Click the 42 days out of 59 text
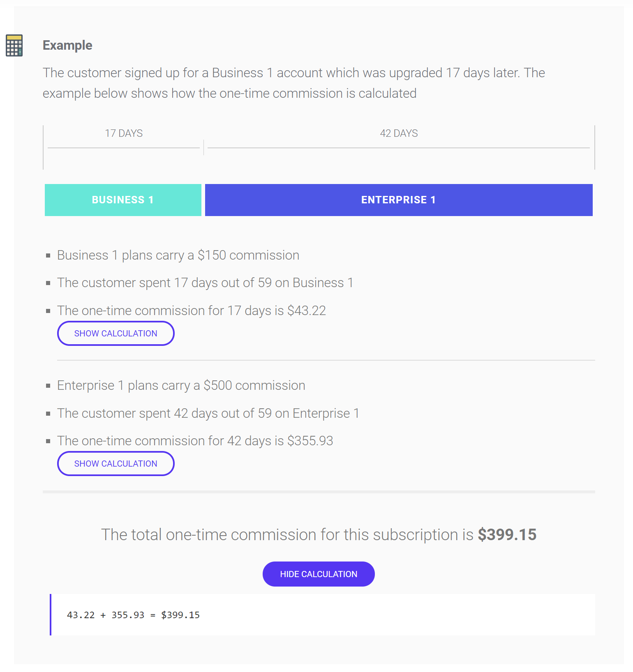Image resolution: width=633 pixels, height=672 pixels. 208,413
